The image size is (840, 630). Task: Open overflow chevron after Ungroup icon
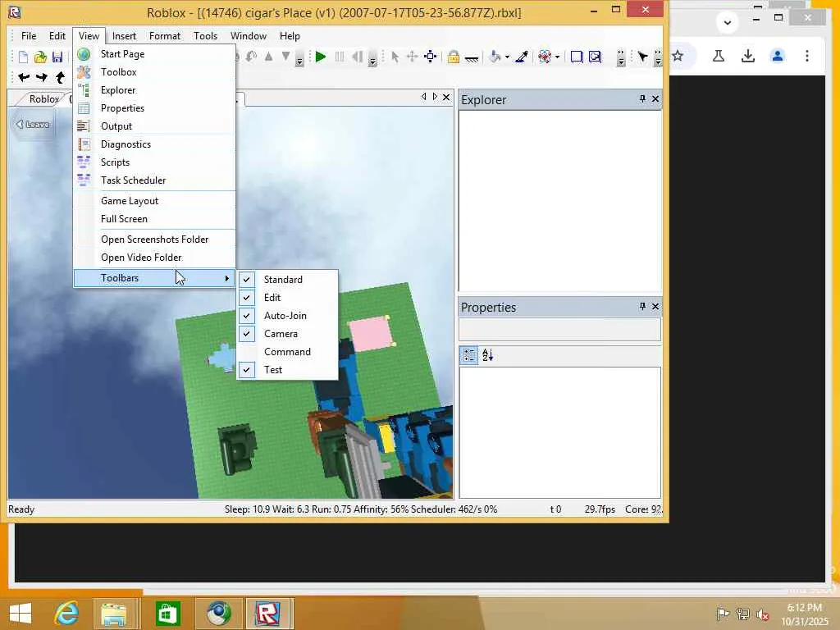620,58
